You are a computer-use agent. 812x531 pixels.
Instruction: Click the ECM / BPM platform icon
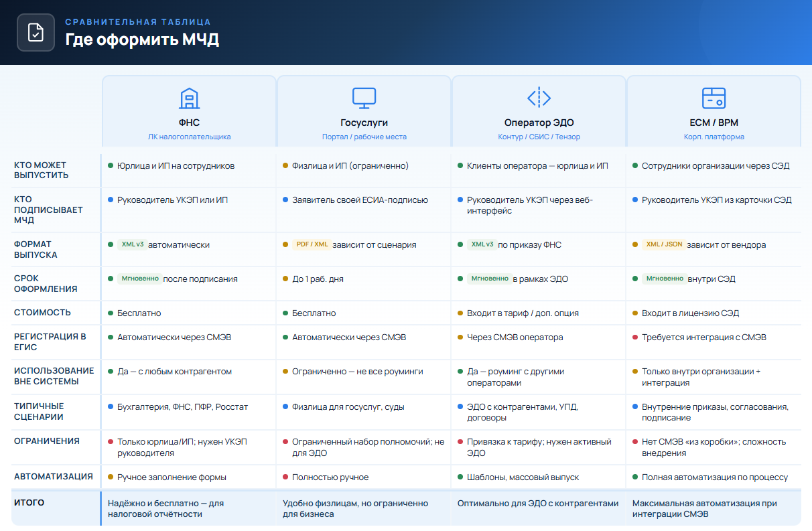click(x=714, y=98)
